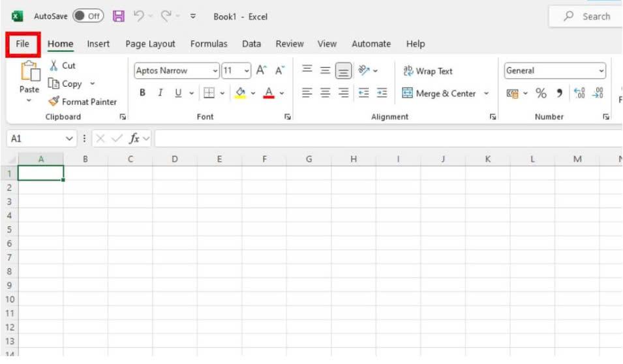Screen dimensions: 623x364
Task: Switch to the Review tab
Action: [x=290, y=44]
